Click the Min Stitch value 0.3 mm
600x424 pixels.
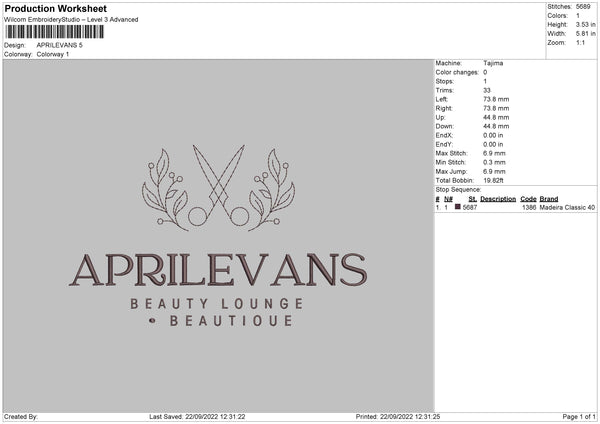point(494,163)
